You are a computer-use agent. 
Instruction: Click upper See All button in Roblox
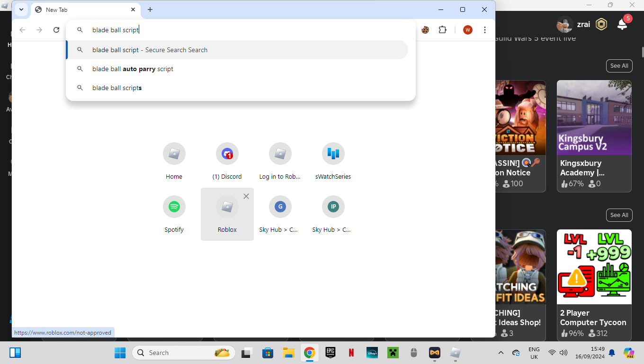click(619, 66)
